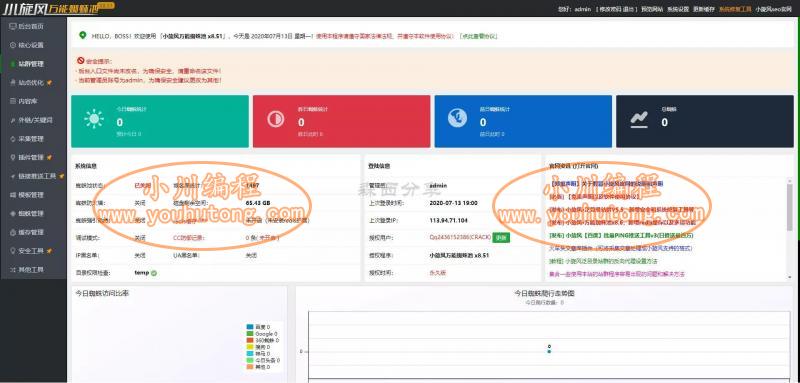Click last login time 2020-07-13 19:00

454,203
